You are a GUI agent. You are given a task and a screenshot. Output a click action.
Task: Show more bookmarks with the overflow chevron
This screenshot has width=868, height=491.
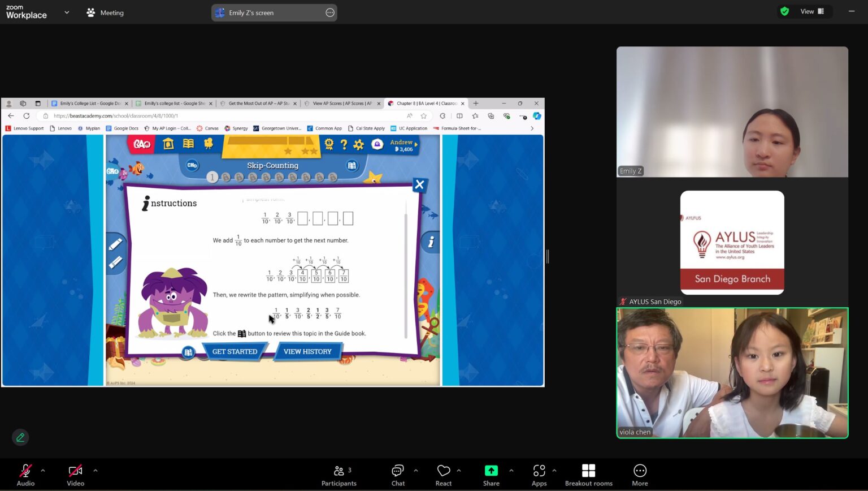(x=532, y=128)
